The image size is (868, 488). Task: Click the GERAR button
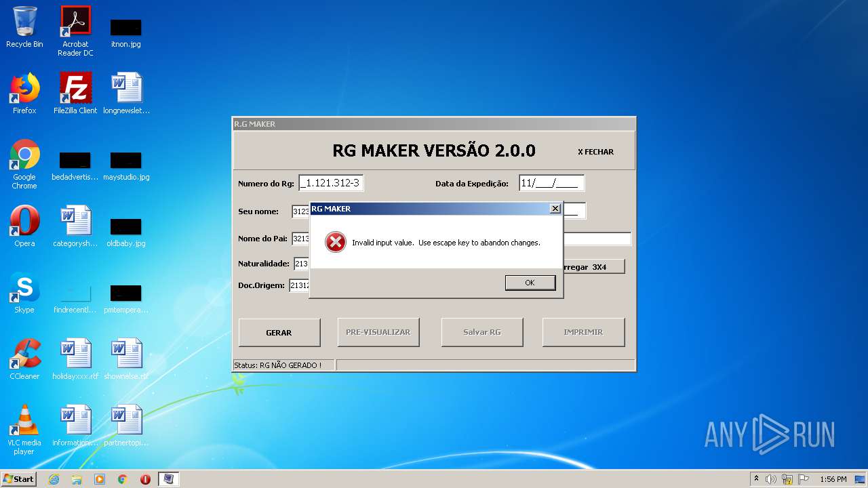279,333
